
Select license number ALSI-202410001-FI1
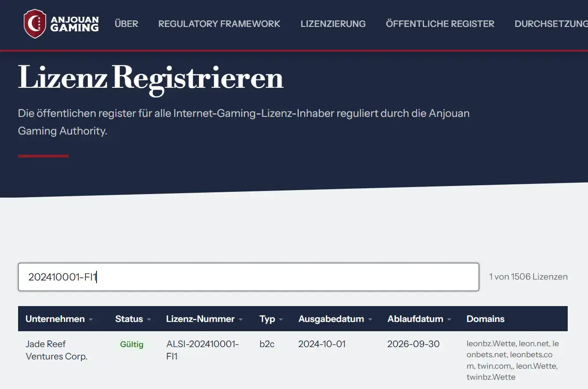[202, 350]
